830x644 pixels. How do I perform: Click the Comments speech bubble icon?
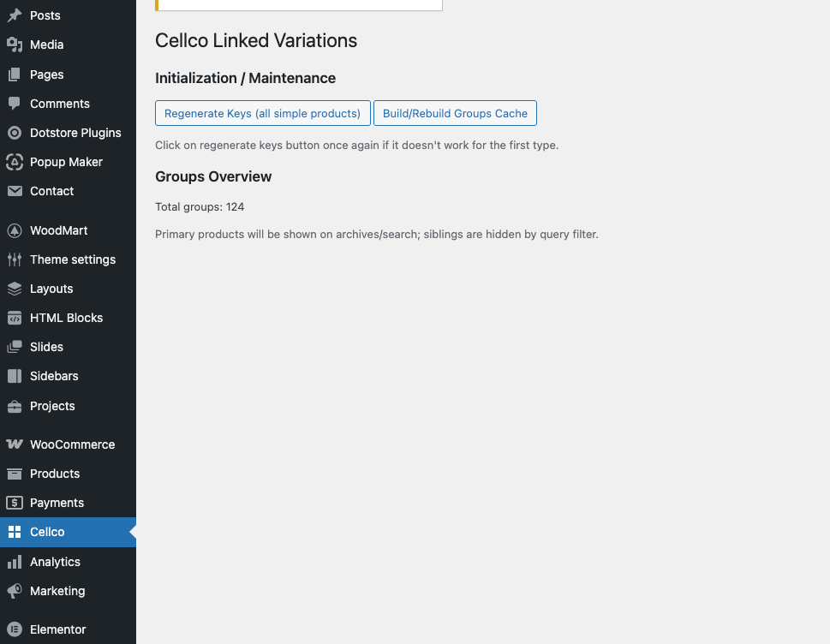coord(15,104)
